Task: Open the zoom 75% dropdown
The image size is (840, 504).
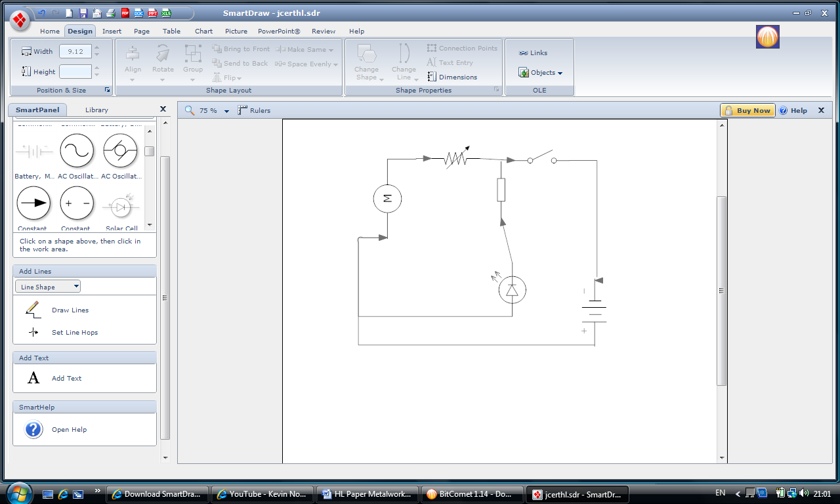Action: (x=226, y=112)
